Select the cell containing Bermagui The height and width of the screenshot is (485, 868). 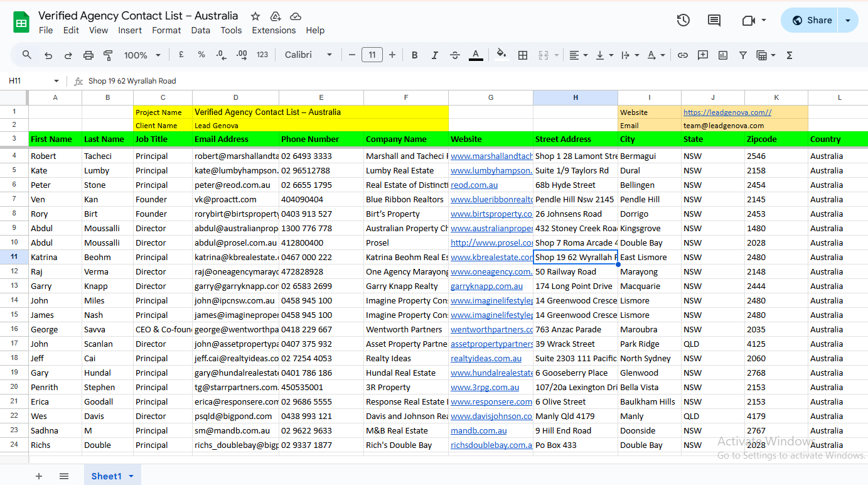point(650,156)
